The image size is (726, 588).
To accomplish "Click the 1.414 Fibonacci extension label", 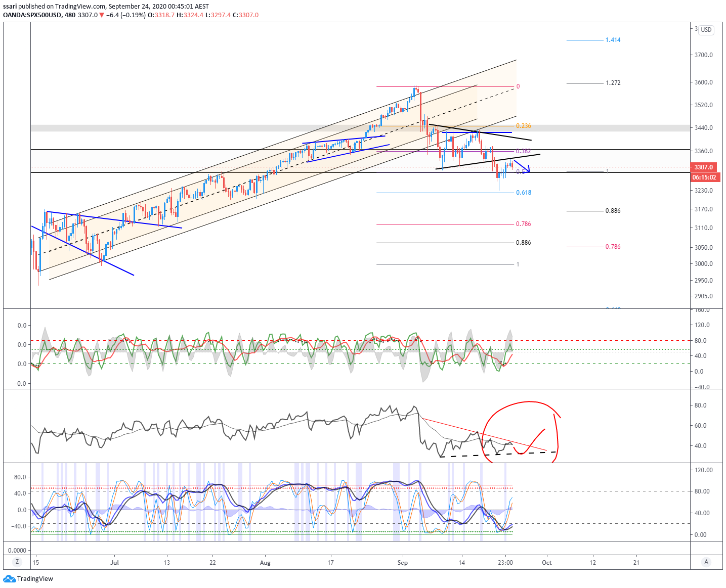I will [613, 40].
